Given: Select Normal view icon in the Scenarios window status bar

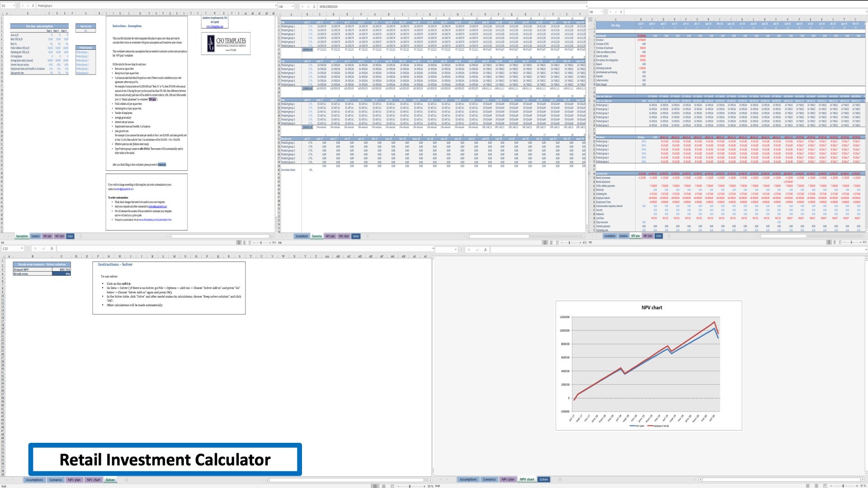Looking at the screenshot, I should [545, 243].
